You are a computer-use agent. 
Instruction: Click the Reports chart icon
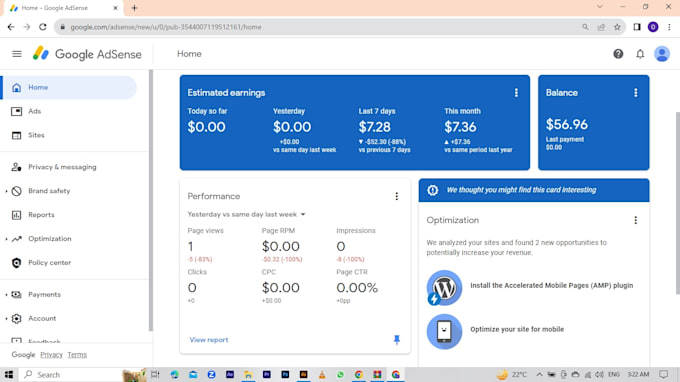[x=16, y=215]
